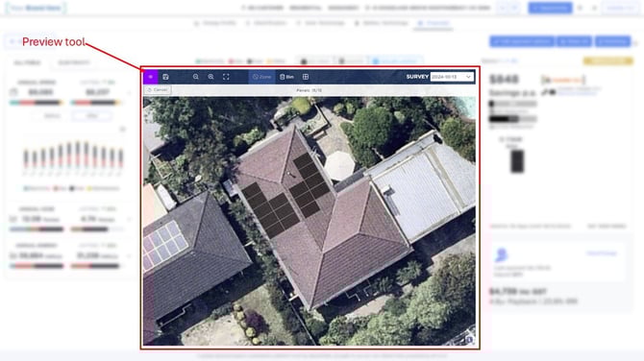The image size is (644, 361).
Task: Click the save disk icon in map toolbar
Action: click(165, 77)
